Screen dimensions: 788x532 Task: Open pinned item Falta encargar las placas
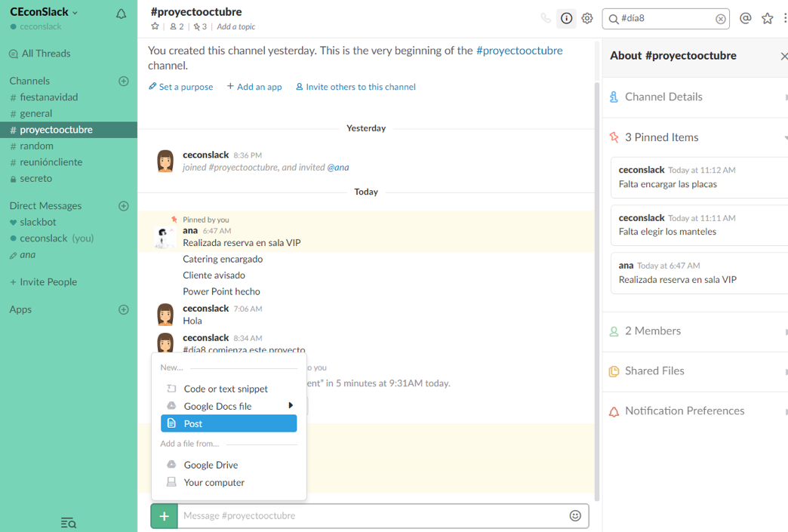coord(700,177)
